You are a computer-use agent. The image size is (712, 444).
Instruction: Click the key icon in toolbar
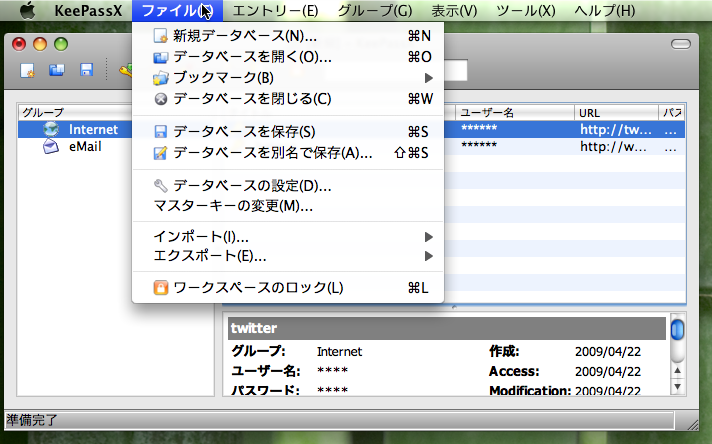125,70
